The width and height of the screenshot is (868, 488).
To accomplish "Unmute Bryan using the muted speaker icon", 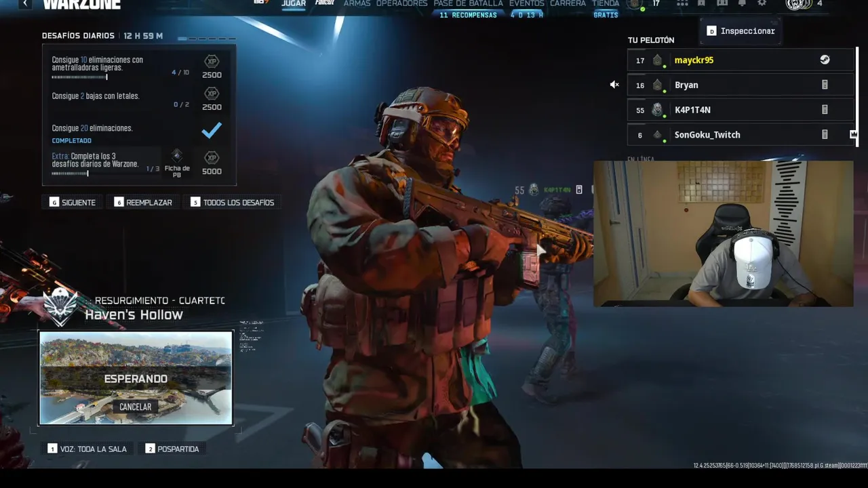I will [x=614, y=85].
